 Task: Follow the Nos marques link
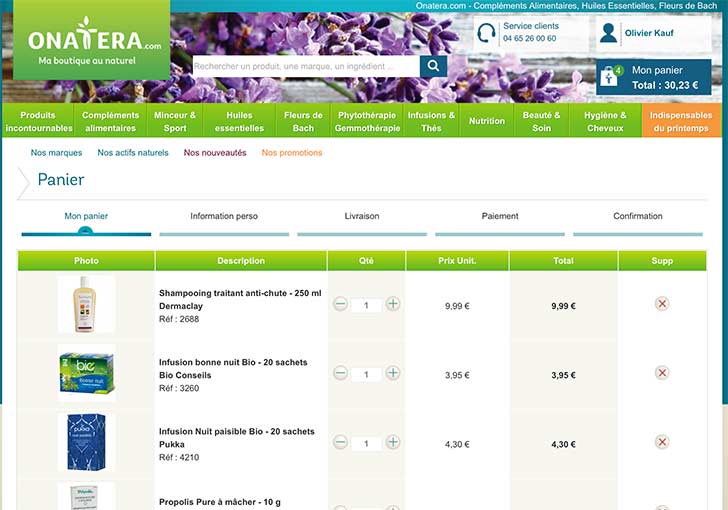pyautogui.click(x=56, y=153)
